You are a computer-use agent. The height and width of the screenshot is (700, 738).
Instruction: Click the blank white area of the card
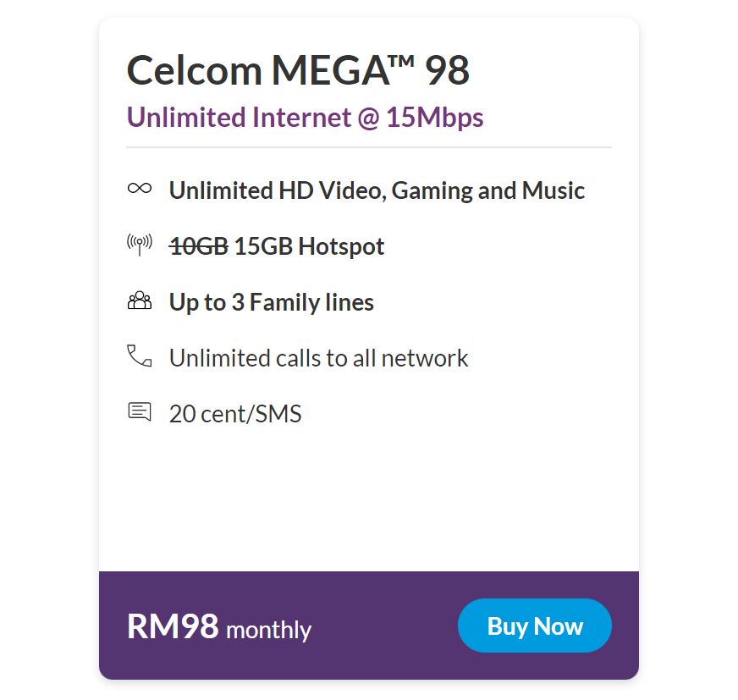[369, 499]
